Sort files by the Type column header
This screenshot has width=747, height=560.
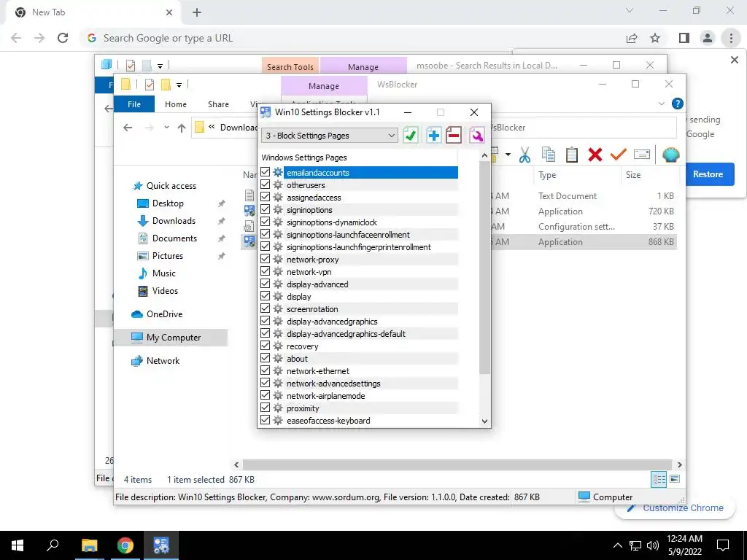(x=547, y=175)
